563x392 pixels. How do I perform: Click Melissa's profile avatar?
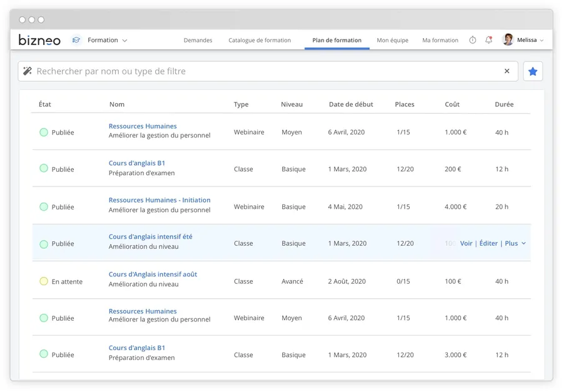[508, 40]
